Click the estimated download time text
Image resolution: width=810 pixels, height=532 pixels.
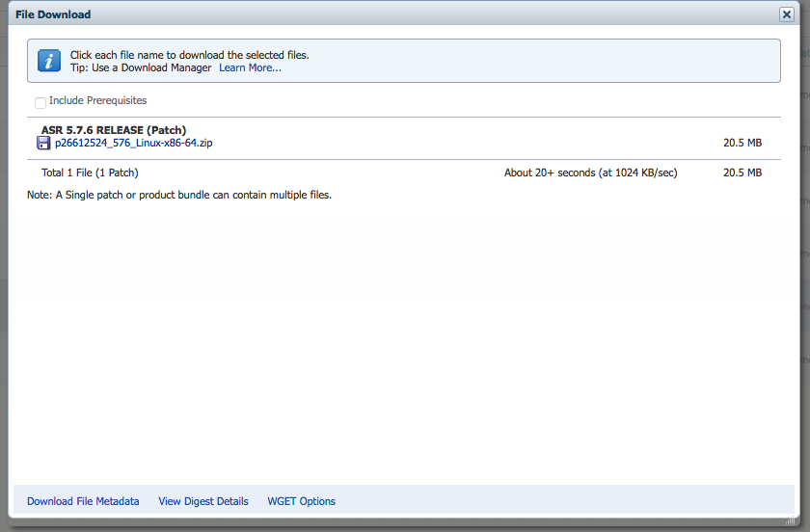tap(590, 173)
